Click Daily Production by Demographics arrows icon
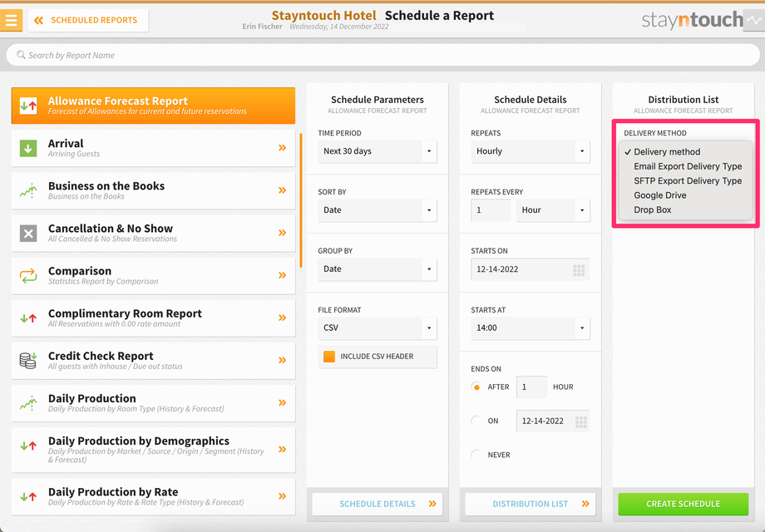Image resolution: width=765 pixels, height=532 pixels. click(28, 446)
